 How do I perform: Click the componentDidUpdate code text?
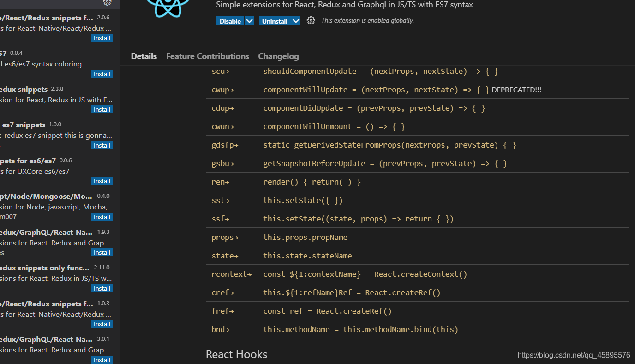(374, 108)
